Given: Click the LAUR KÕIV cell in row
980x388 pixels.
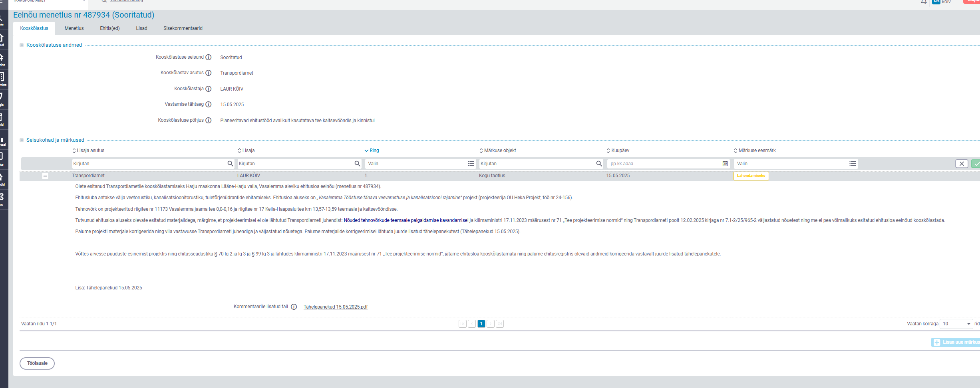Looking at the screenshot, I should click(x=248, y=176).
